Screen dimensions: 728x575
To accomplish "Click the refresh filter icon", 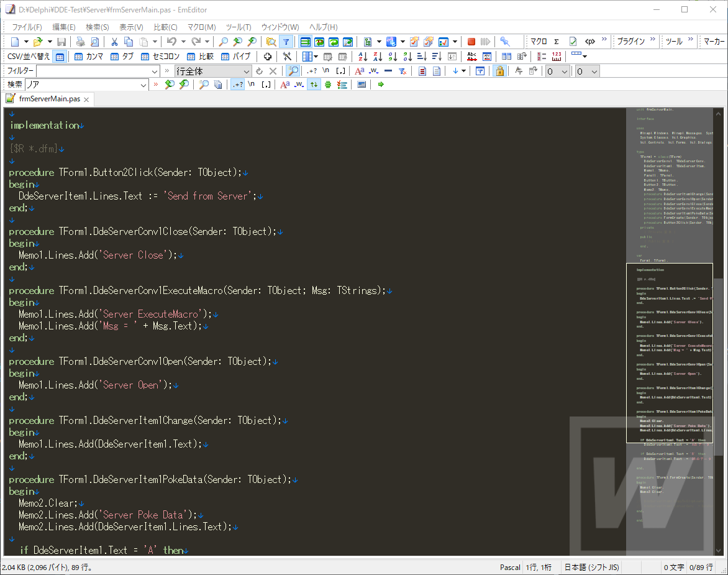I will pyautogui.click(x=259, y=71).
